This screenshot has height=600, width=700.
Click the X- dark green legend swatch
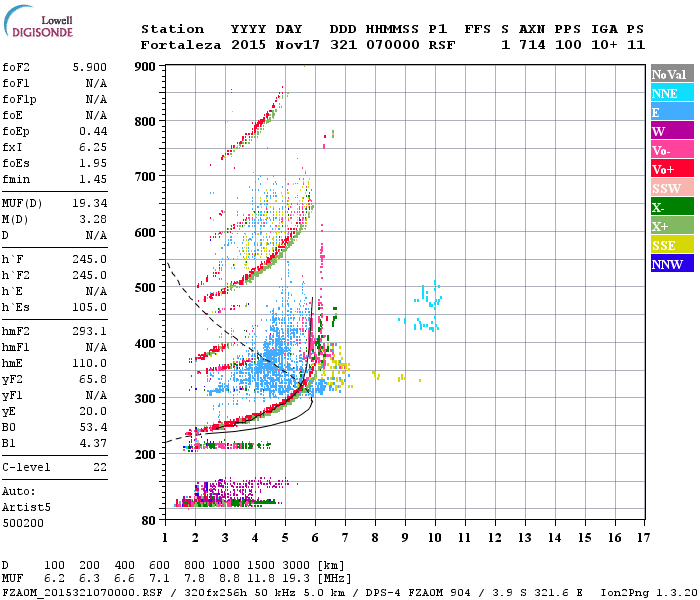(x=672, y=207)
